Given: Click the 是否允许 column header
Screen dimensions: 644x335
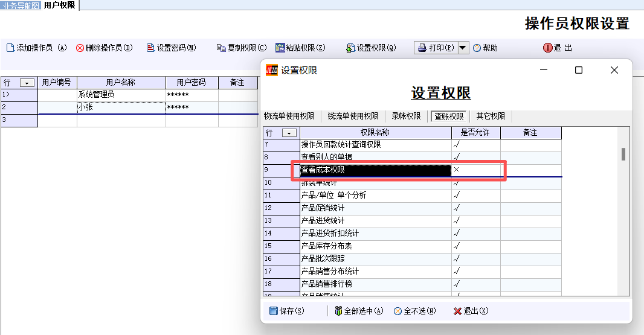Looking at the screenshot, I should click(475, 133).
